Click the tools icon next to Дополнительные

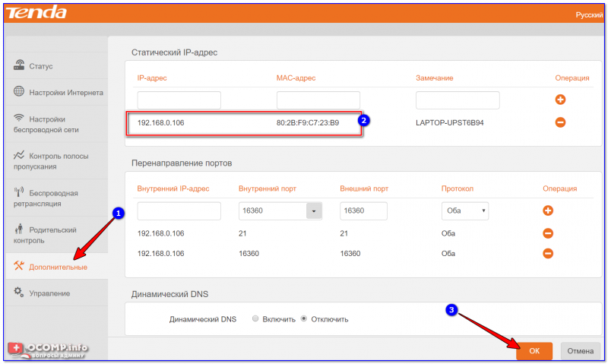18,266
